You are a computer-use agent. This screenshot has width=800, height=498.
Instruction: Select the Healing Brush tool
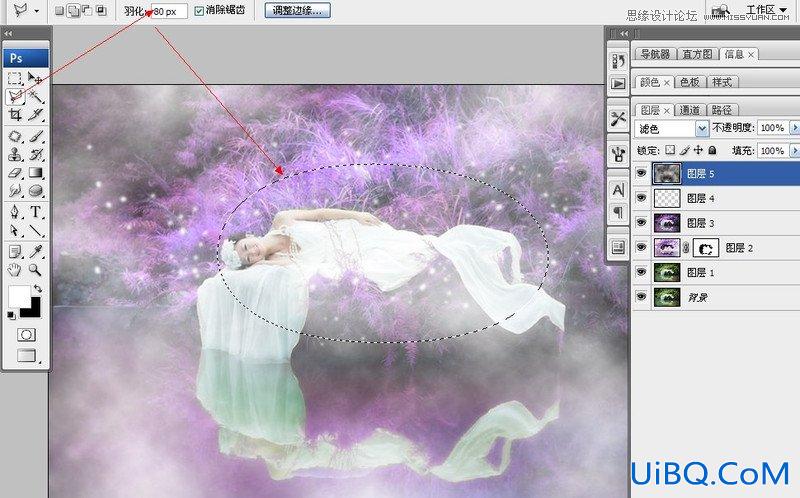(15, 136)
